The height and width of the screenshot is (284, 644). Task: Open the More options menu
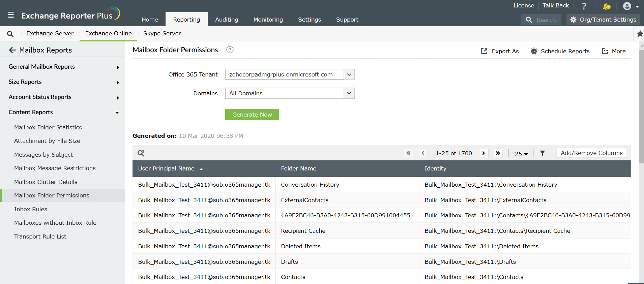point(614,51)
